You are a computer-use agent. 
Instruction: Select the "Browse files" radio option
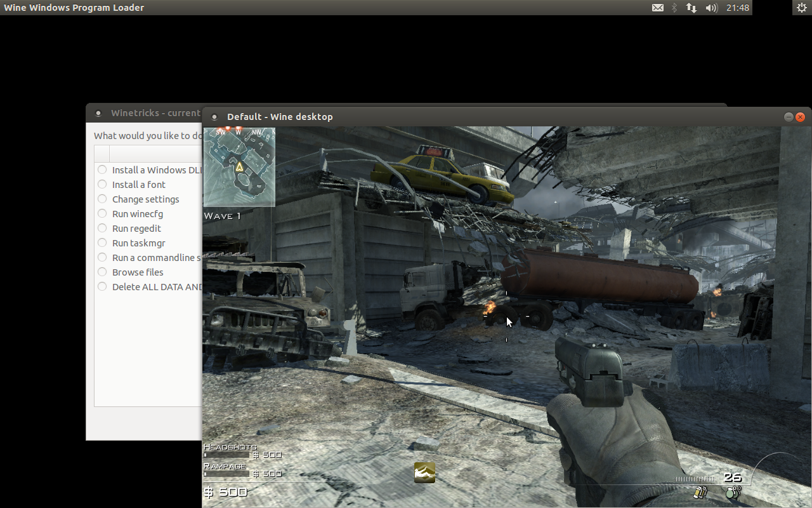pos(102,272)
